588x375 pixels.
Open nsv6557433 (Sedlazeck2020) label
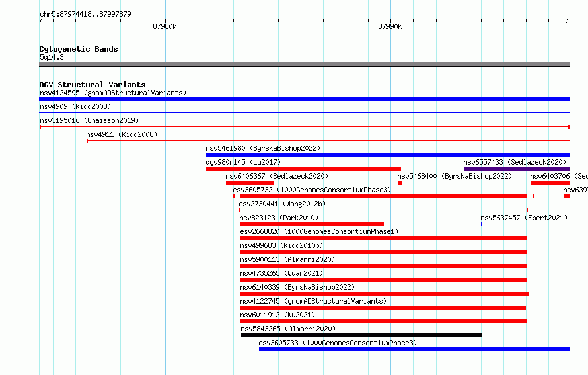click(515, 162)
